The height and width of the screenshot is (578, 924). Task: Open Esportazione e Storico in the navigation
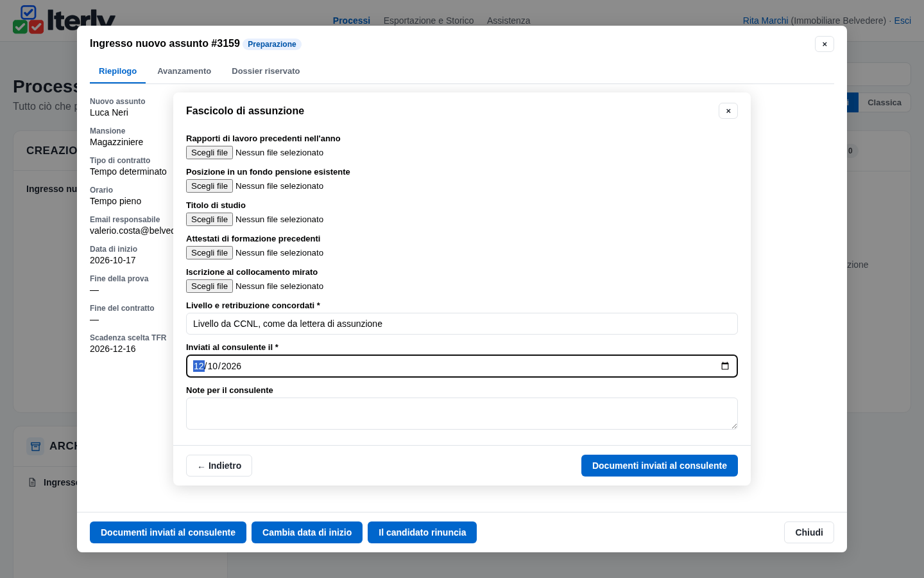tap(429, 21)
